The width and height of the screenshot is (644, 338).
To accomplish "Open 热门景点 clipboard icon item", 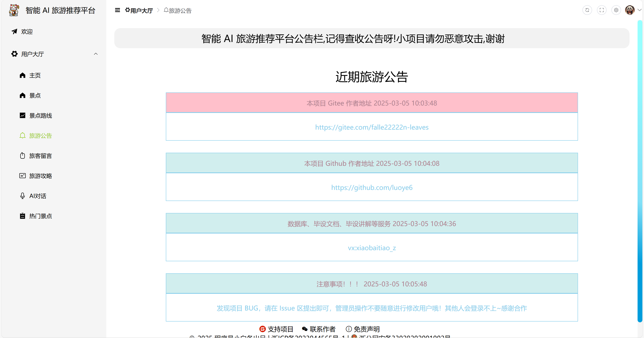I will point(23,216).
